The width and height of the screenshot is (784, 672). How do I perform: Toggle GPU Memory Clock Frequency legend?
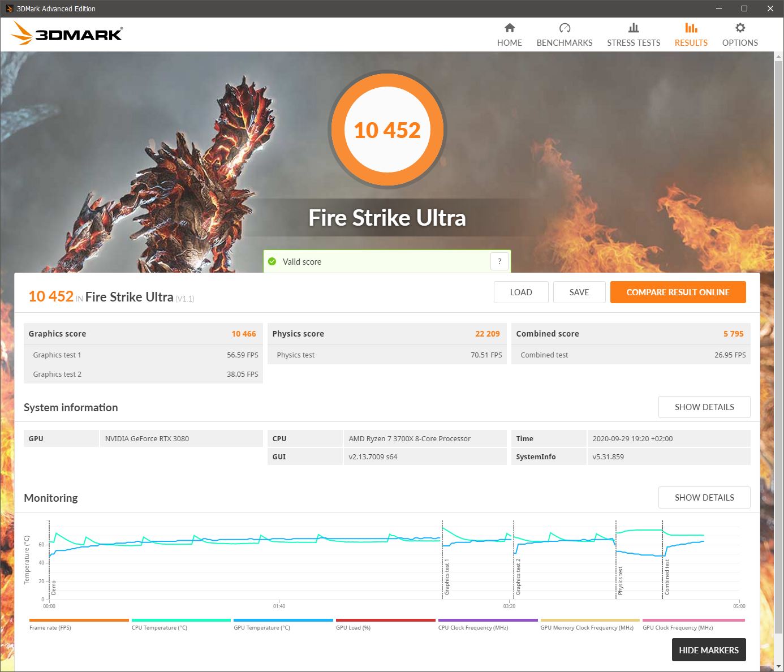590,624
